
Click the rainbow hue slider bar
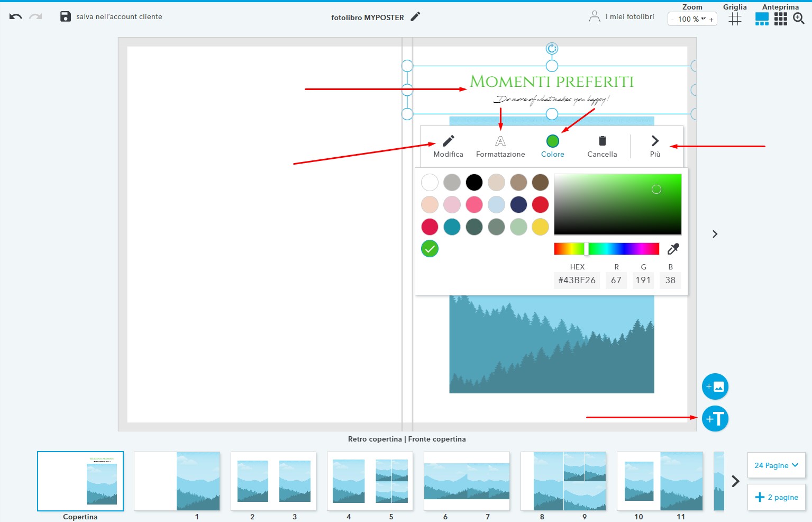pyautogui.click(x=607, y=249)
